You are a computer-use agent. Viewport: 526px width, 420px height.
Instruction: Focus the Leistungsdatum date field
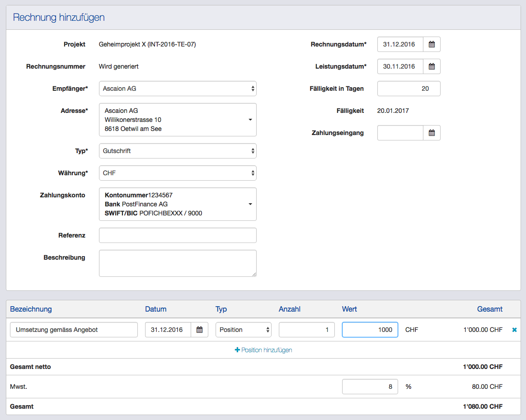pos(400,66)
